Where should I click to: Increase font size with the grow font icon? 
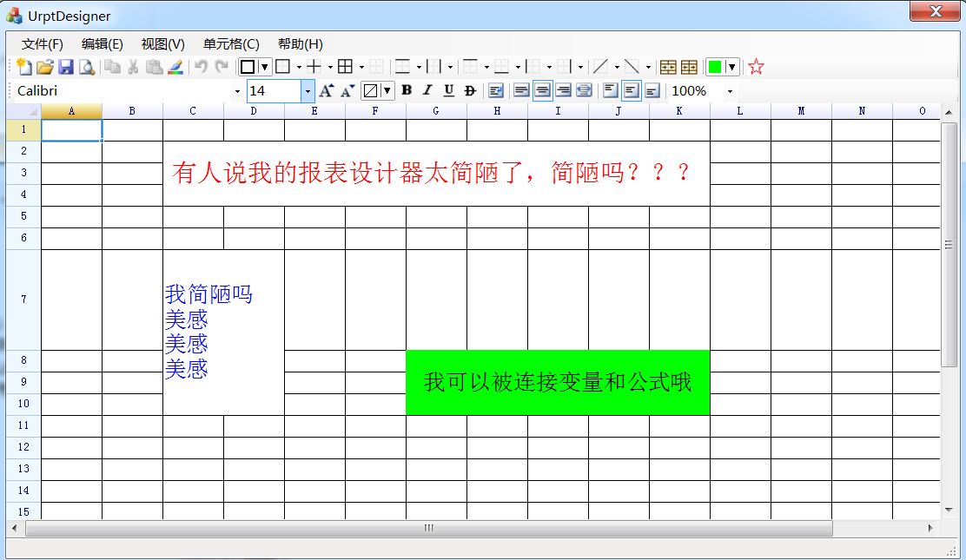click(327, 90)
